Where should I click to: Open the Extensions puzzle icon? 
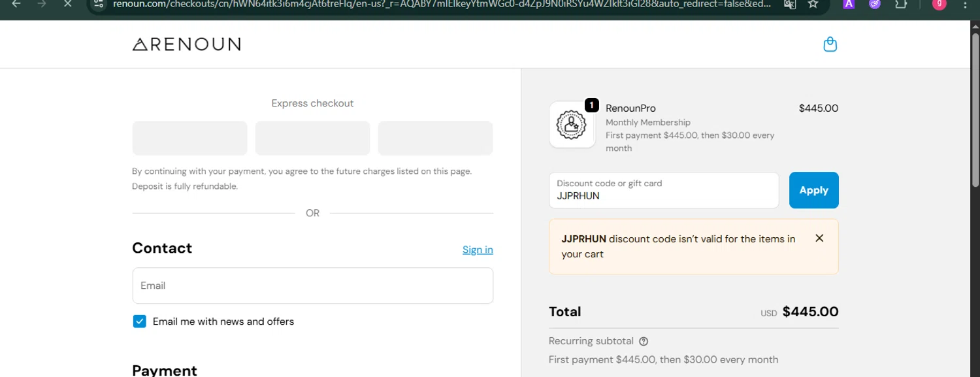point(901,4)
